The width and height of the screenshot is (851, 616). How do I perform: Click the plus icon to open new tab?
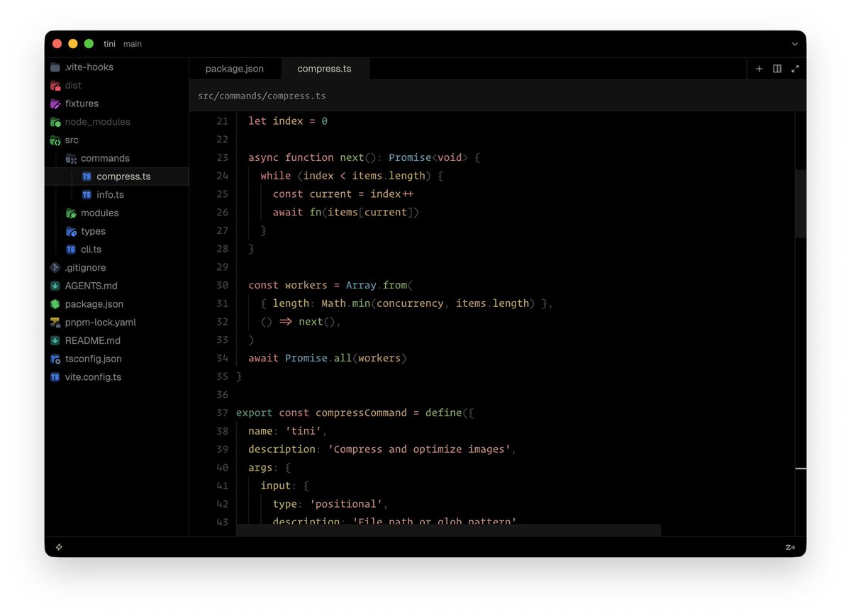[759, 69]
